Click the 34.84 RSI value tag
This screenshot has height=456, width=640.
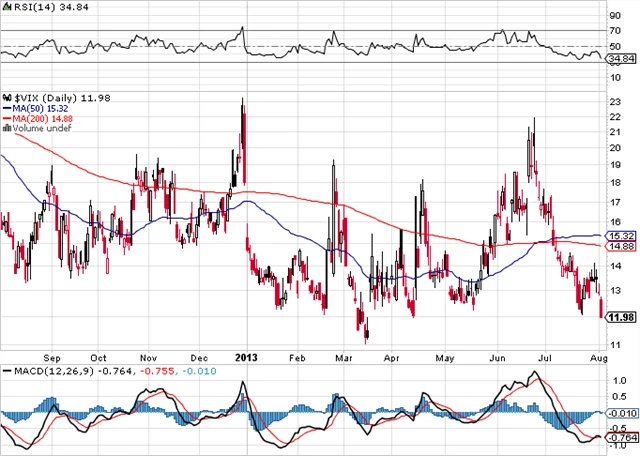coord(622,59)
